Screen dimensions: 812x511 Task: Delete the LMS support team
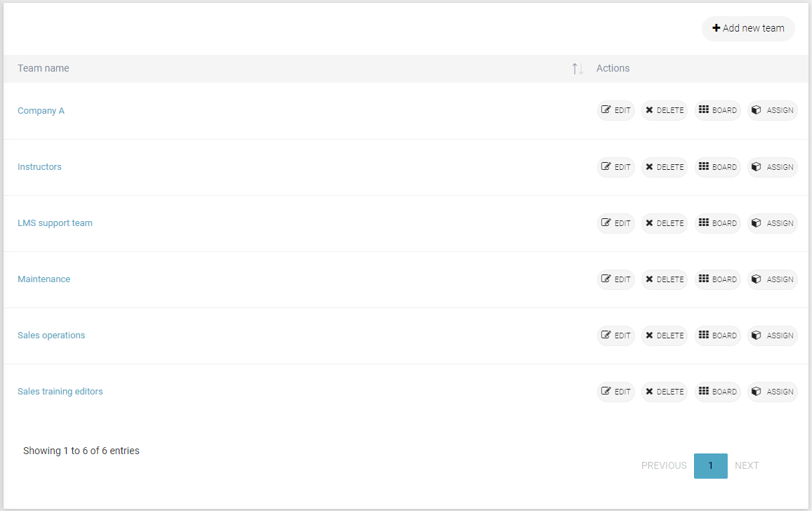pos(664,223)
